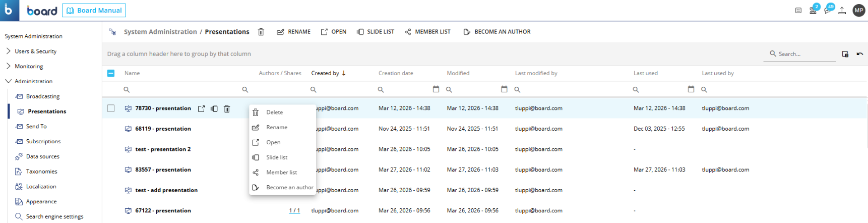Sort by Last used by column header
Image resolution: width=868 pixels, height=223 pixels.
pyautogui.click(x=718, y=73)
